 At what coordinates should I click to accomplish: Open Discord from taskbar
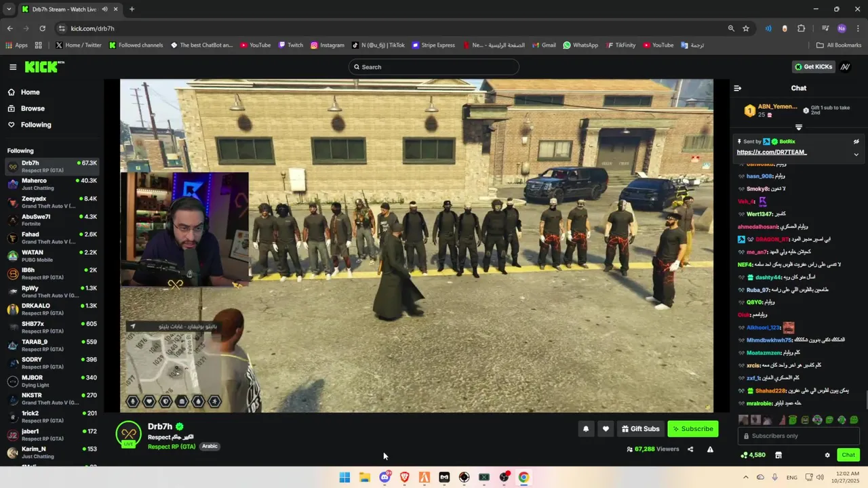click(384, 477)
